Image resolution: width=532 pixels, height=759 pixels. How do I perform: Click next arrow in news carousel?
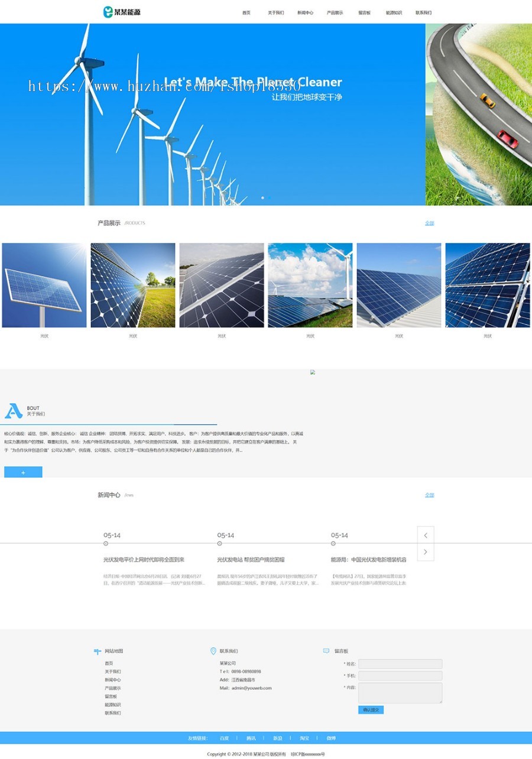[x=426, y=552]
